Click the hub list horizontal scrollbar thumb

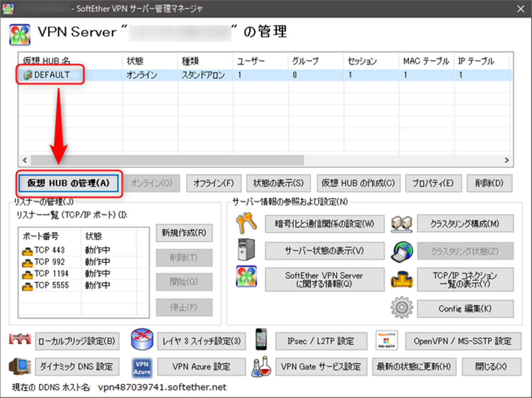pos(167,160)
